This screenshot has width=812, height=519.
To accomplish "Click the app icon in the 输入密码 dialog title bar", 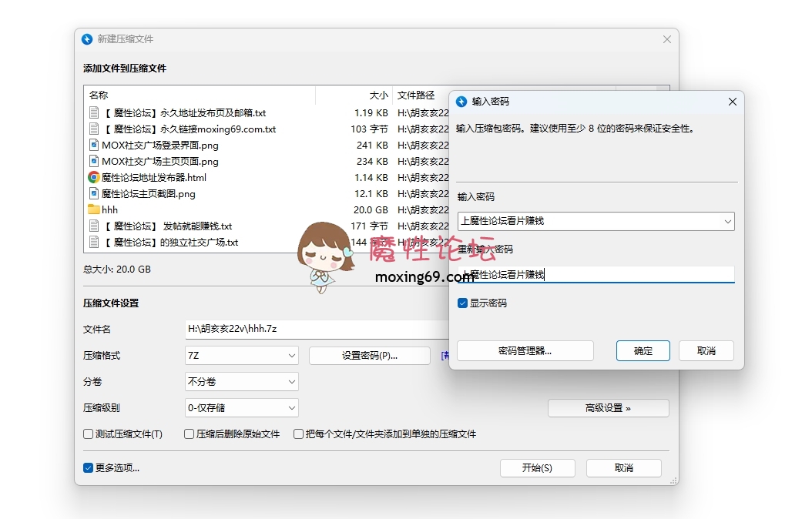I will point(461,101).
